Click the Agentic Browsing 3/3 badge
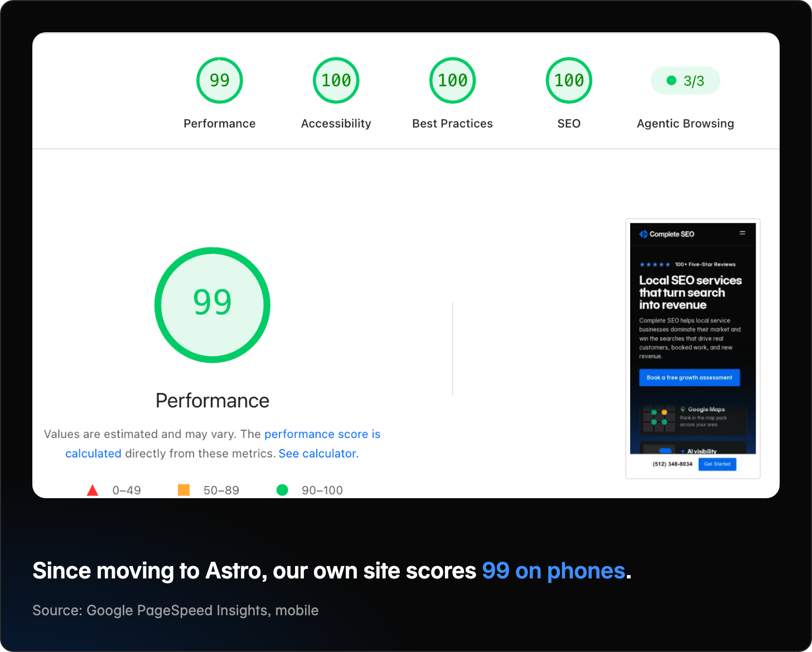The image size is (812, 652). (x=685, y=81)
